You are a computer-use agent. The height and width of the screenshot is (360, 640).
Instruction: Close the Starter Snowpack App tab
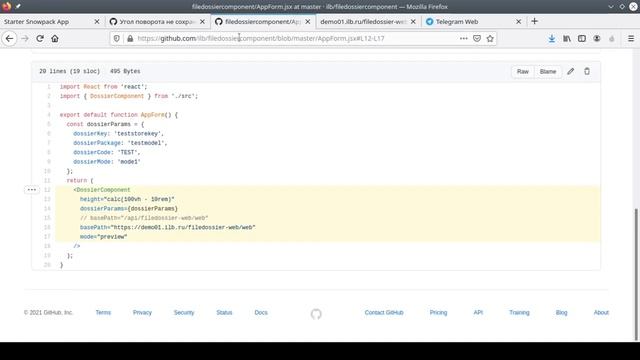[x=97, y=22]
